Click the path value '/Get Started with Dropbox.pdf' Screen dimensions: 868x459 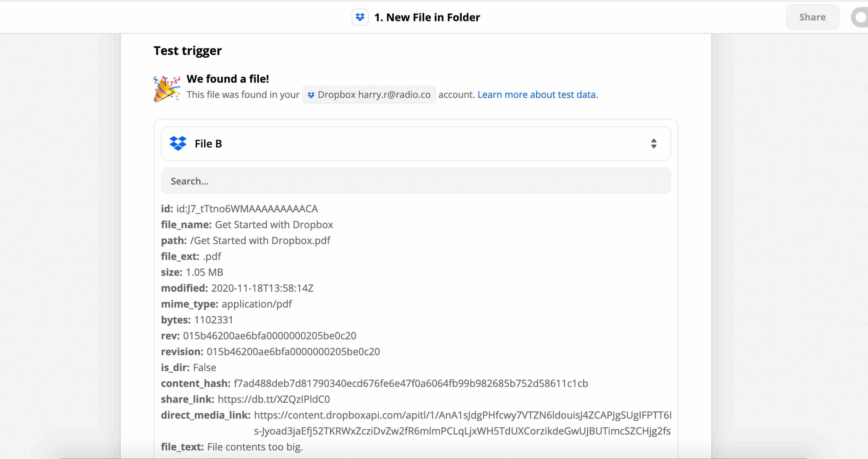pyautogui.click(x=260, y=240)
